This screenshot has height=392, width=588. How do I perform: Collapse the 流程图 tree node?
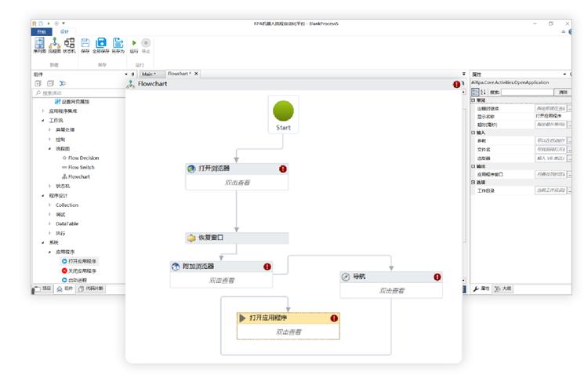[x=49, y=148]
